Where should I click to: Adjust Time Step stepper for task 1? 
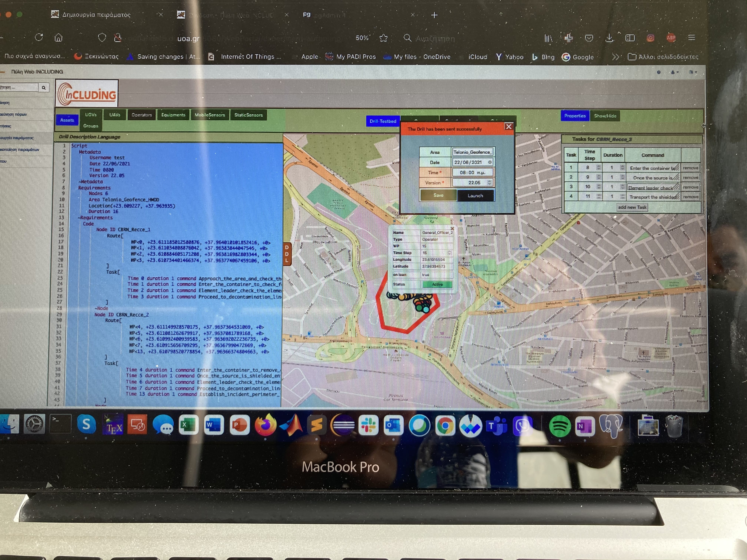click(598, 167)
